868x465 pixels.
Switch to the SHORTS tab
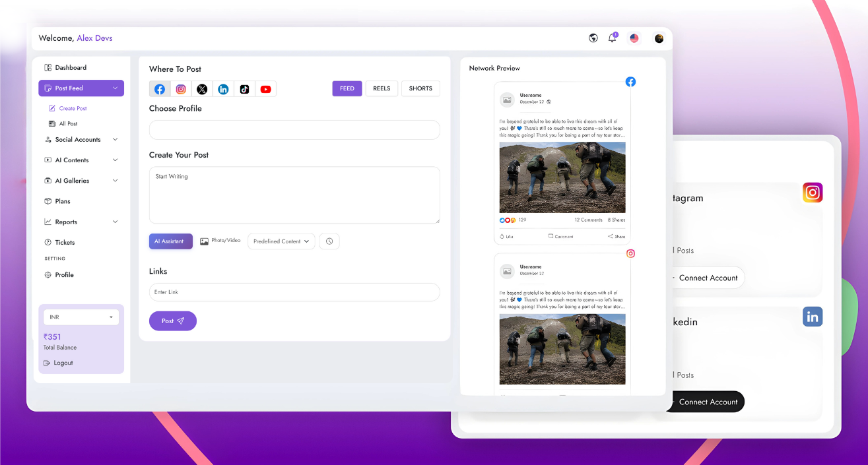420,88
